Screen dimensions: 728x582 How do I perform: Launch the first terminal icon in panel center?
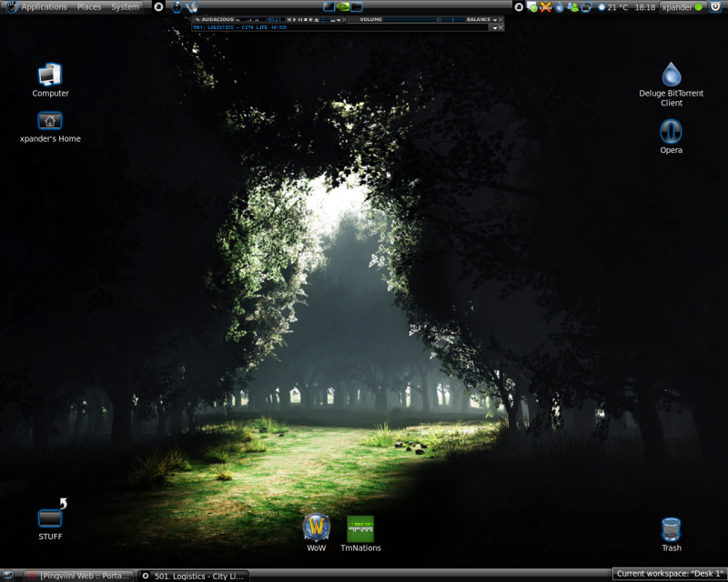pyautogui.click(x=329, y=7)
